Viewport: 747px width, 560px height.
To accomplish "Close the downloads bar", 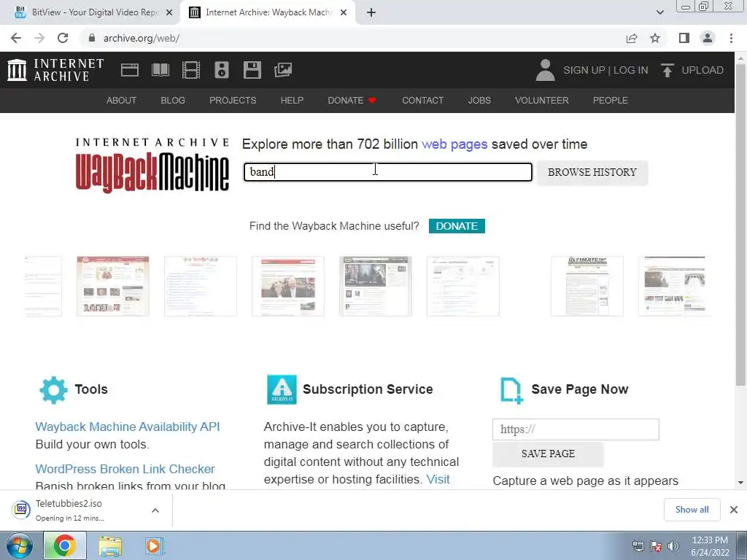I will (734, 510).
